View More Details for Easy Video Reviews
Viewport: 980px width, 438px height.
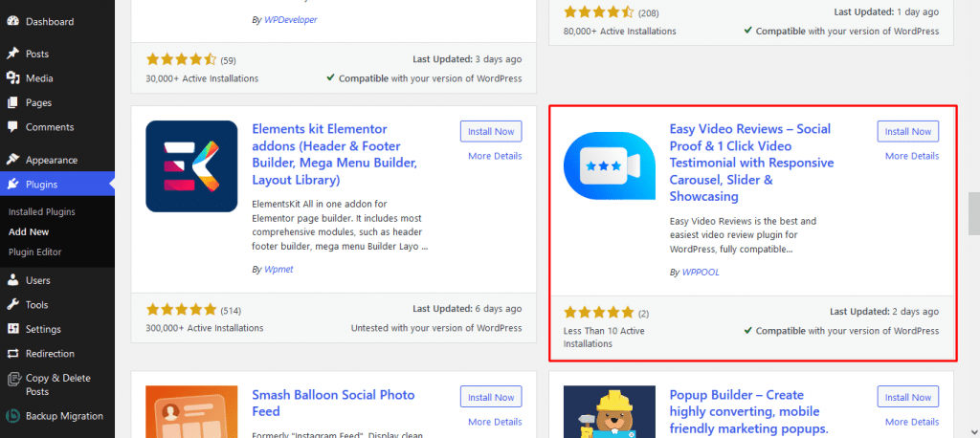[x=912, y=156]
